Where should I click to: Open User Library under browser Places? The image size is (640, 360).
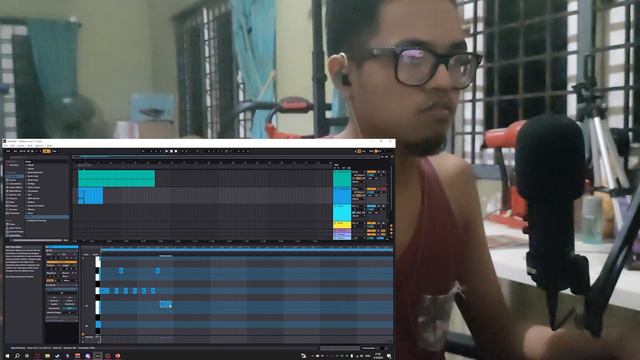(15, 228)
